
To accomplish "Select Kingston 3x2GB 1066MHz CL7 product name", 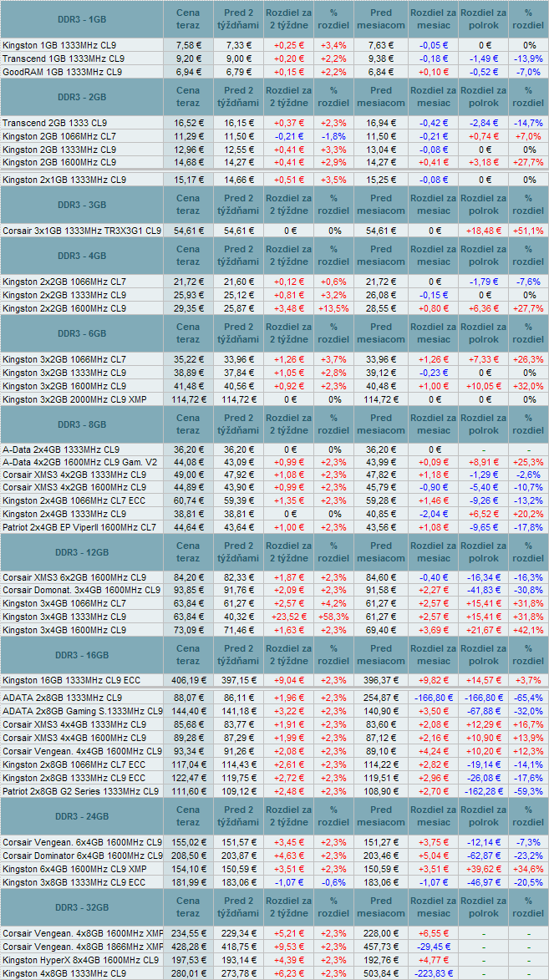I will pos(64,360).
